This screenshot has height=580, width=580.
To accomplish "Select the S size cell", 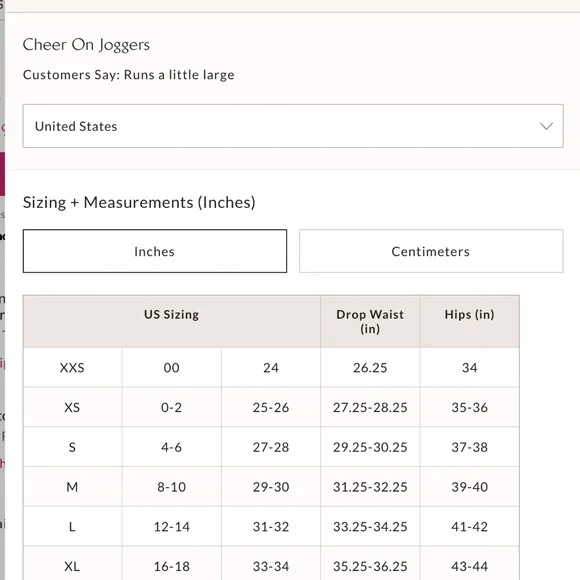I will click(72, 447).
